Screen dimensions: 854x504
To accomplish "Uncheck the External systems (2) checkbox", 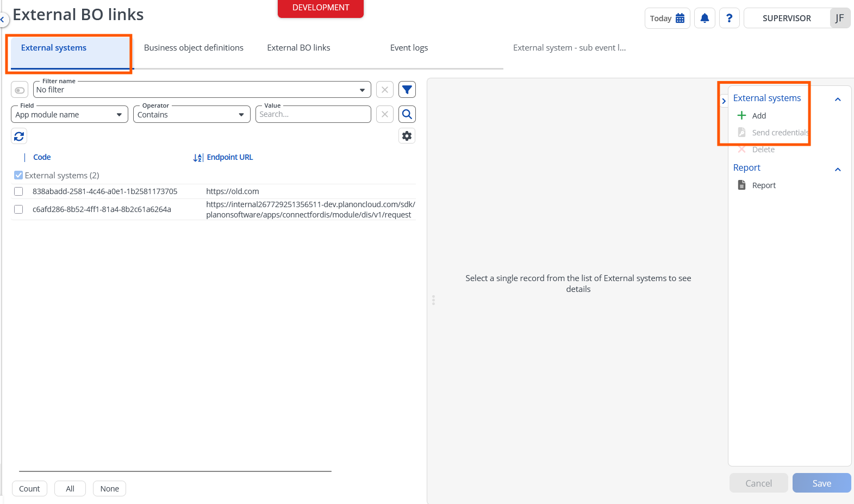I will click(18, 175).
